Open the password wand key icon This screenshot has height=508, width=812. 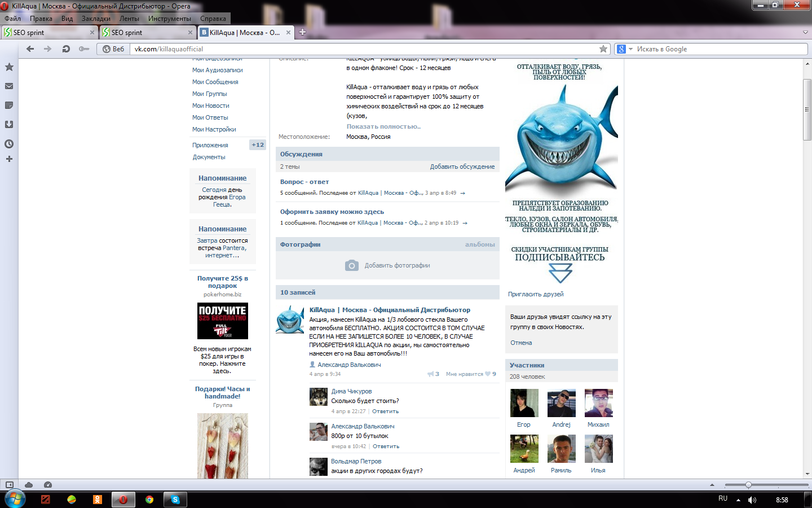(84, 49)
